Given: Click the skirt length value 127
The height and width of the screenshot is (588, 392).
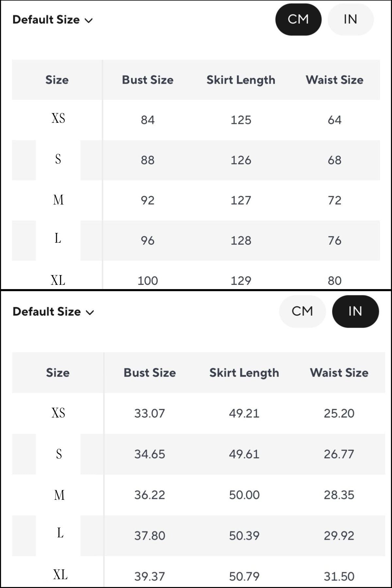Looking at the screenshot, I should (241, 200).
